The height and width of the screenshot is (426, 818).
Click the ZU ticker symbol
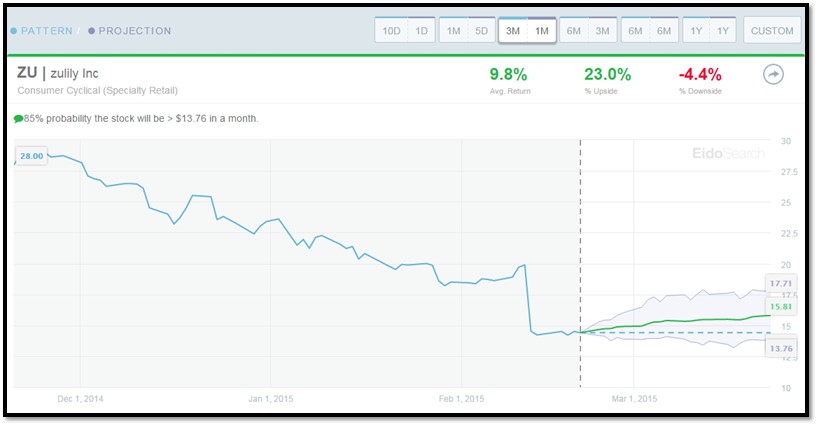(x=27, y=73)
